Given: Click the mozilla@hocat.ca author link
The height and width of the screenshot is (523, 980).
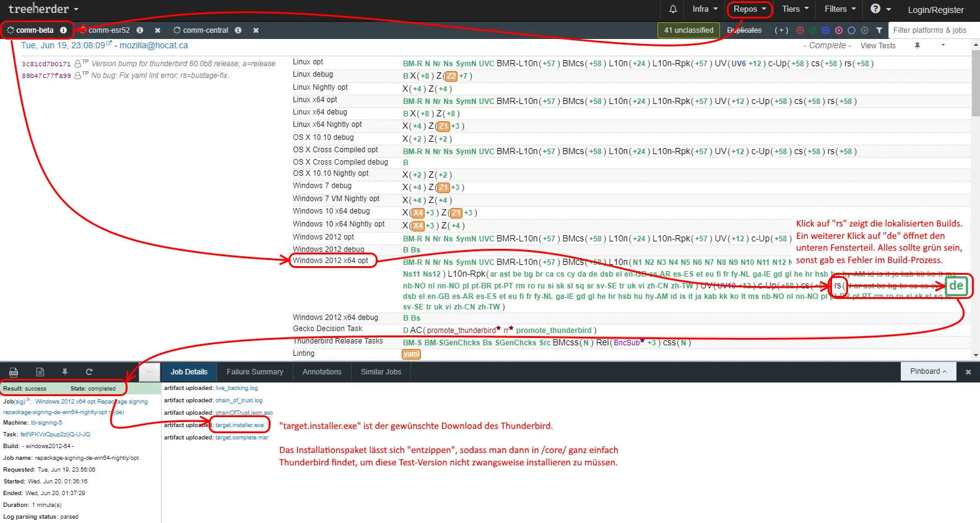Looking at the screenshot, I should click(x=154, y=45).
